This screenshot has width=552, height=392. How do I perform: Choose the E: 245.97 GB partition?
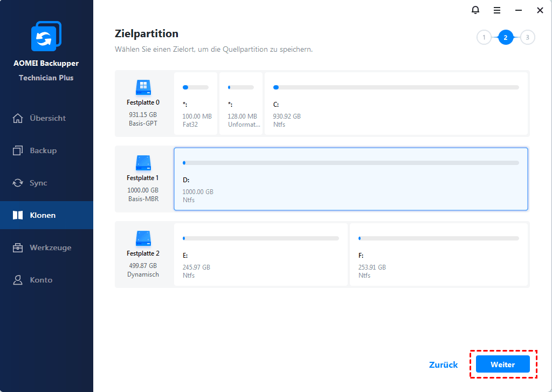tap(260, 255)
